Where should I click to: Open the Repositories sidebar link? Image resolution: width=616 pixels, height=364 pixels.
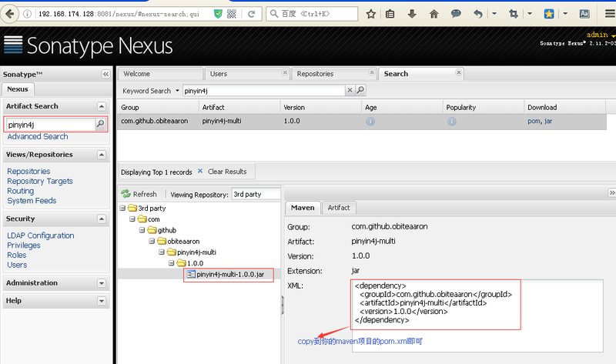28,172
